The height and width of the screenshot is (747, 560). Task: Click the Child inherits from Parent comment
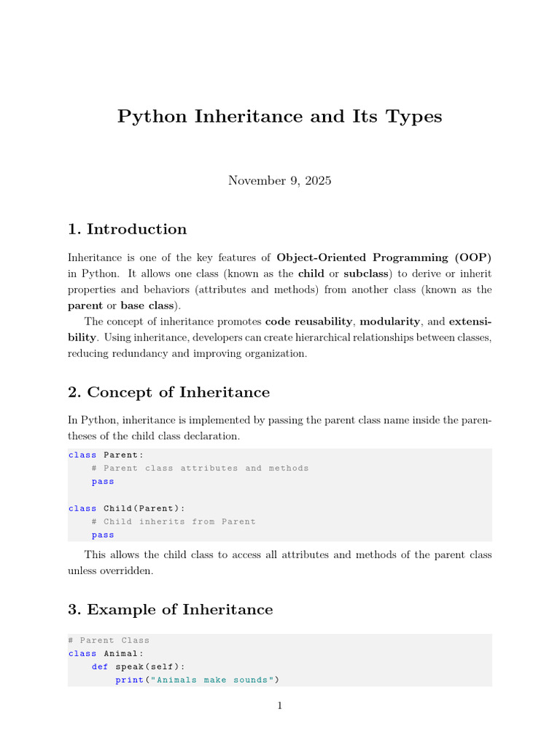coord(174,522)
